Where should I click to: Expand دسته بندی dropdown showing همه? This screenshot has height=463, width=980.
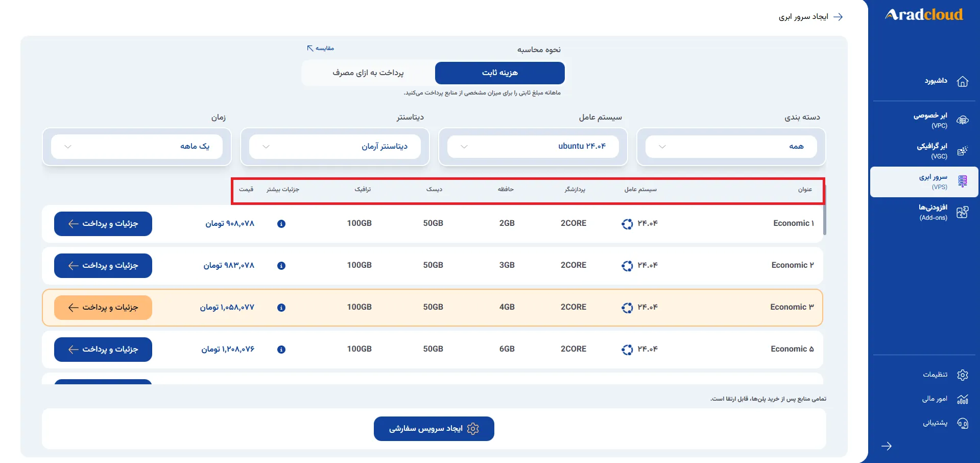[x=731, y=147]
